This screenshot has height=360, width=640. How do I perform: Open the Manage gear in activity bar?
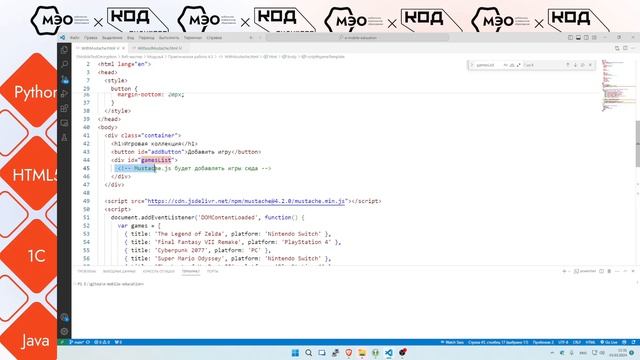(64, 331)
